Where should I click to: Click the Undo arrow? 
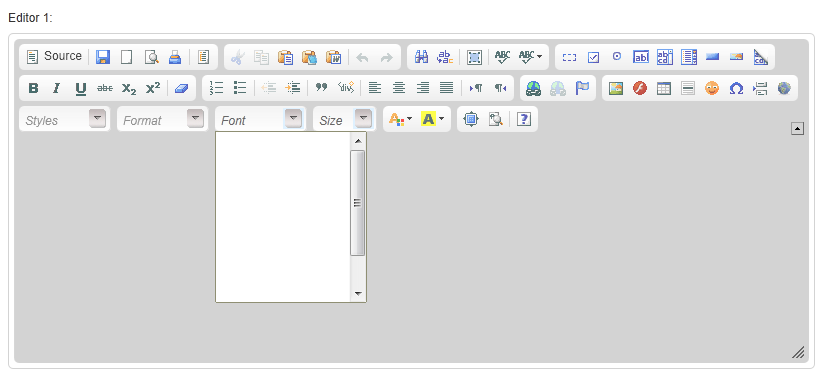[x=362, y=57]
